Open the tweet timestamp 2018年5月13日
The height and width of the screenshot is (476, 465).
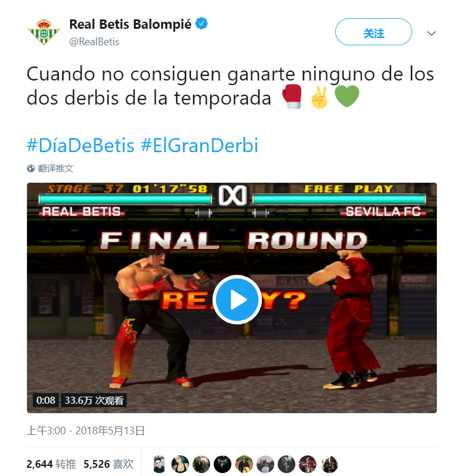pyautogui.click(x=86, y=431)
